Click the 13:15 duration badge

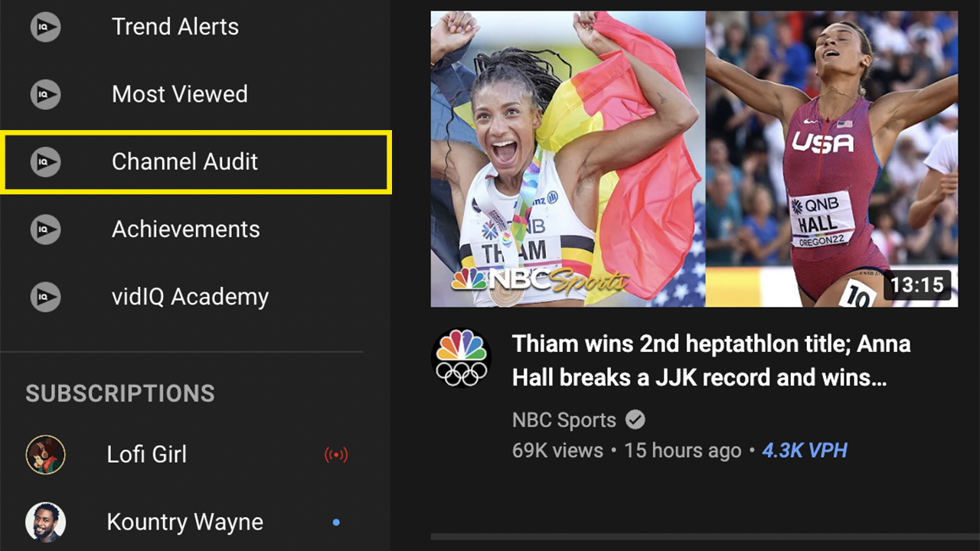917,285
